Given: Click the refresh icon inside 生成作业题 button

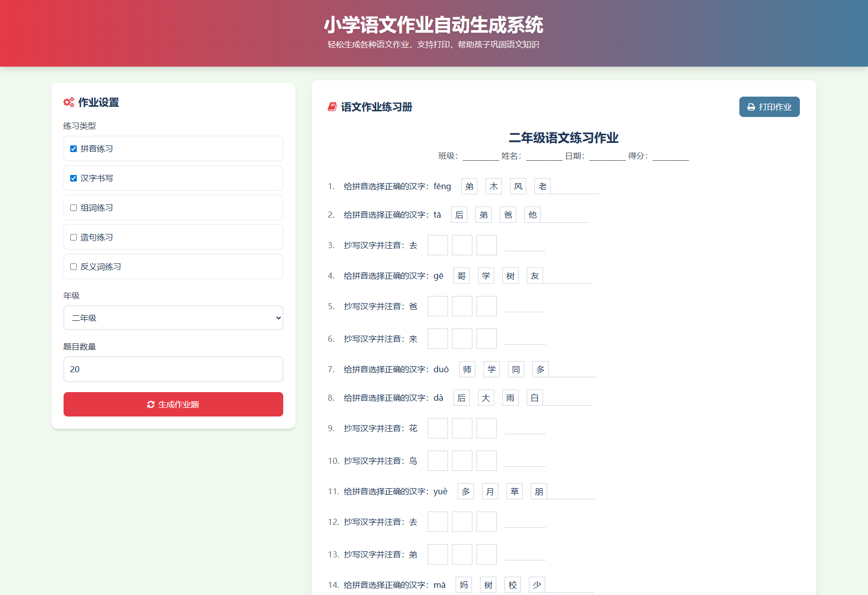Looking at the screenshot, I should (x=151, y=404).
